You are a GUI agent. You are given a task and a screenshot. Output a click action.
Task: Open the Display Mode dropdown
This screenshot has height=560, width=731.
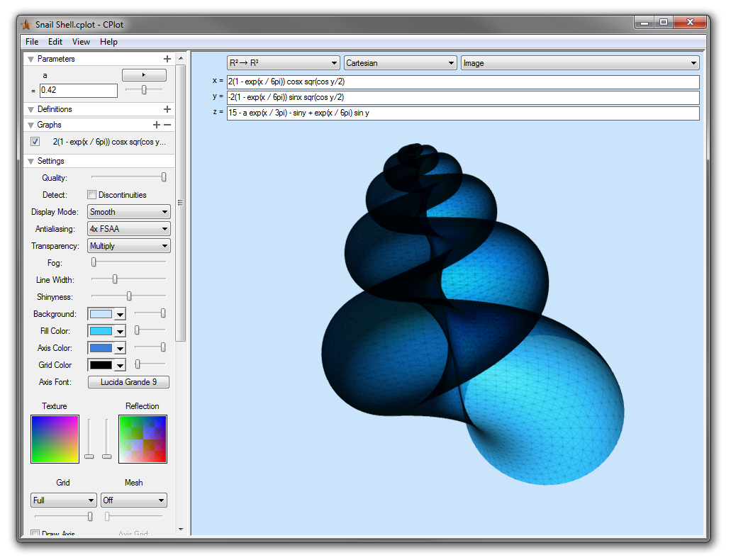point(128,212)
